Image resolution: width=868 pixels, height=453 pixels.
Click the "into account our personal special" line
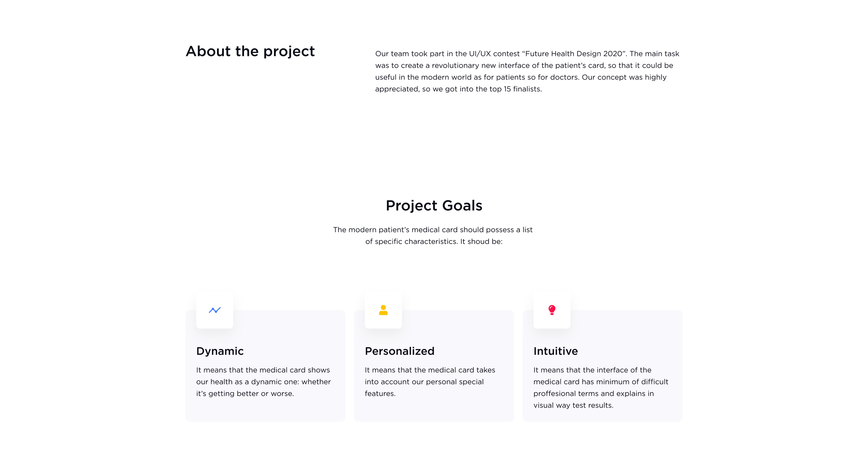[424, 382]
